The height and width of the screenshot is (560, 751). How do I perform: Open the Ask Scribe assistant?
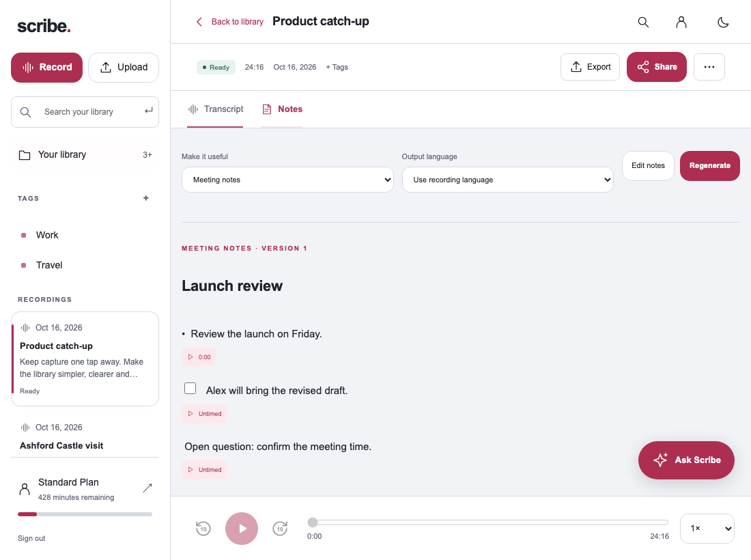coord(686,460)
